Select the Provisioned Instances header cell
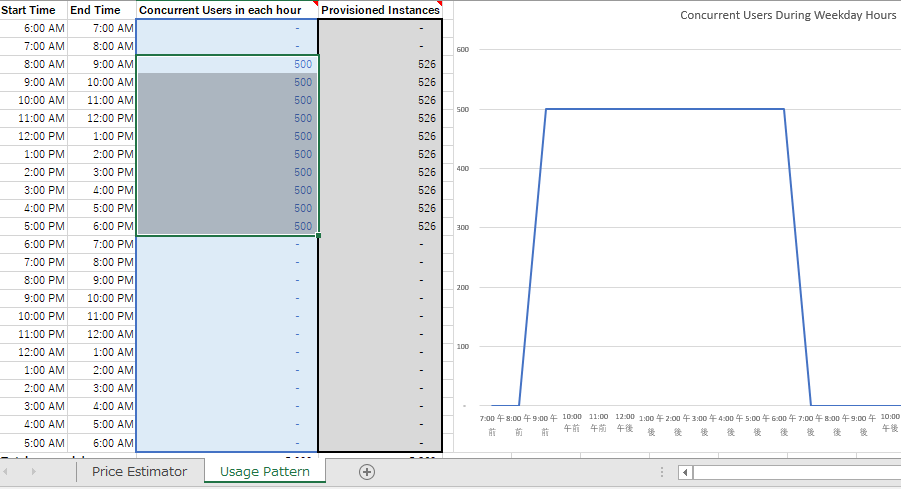The width and height of the screenshot is (901, 489). click(x=380, y=10)
